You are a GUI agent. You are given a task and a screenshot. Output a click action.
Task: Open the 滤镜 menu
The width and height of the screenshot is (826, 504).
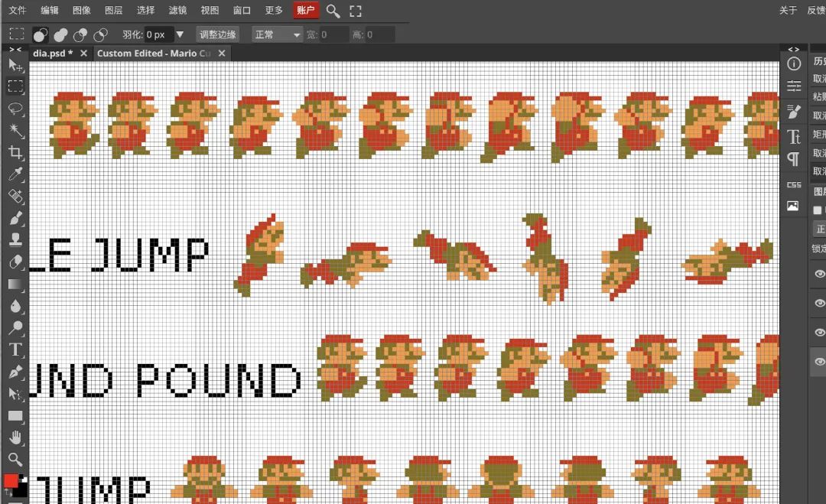pyautogui.click(x=177, y=10)
